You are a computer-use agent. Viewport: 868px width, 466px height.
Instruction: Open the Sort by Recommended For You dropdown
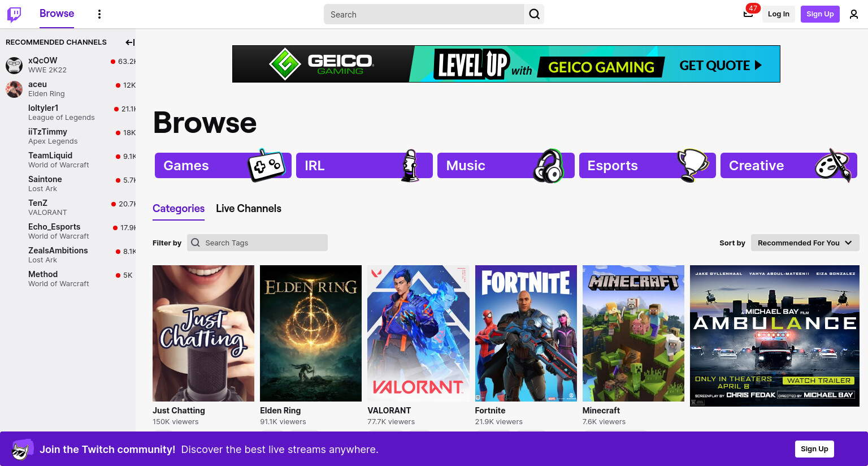coord(805,243)
